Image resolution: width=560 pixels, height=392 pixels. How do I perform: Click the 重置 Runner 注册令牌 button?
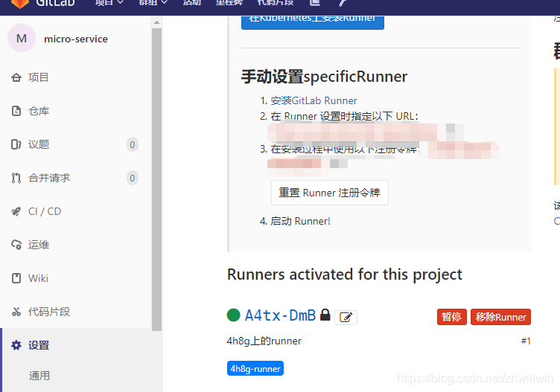(330, 193)
